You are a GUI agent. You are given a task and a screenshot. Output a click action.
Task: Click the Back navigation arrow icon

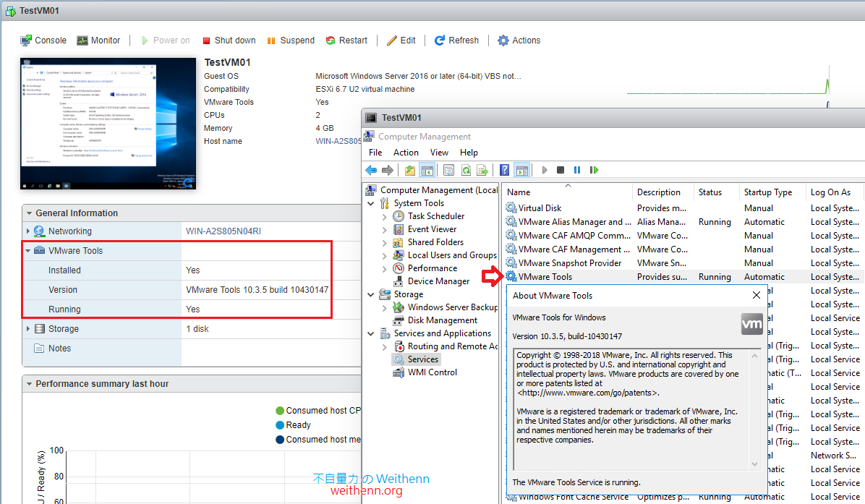pos(371,169)
